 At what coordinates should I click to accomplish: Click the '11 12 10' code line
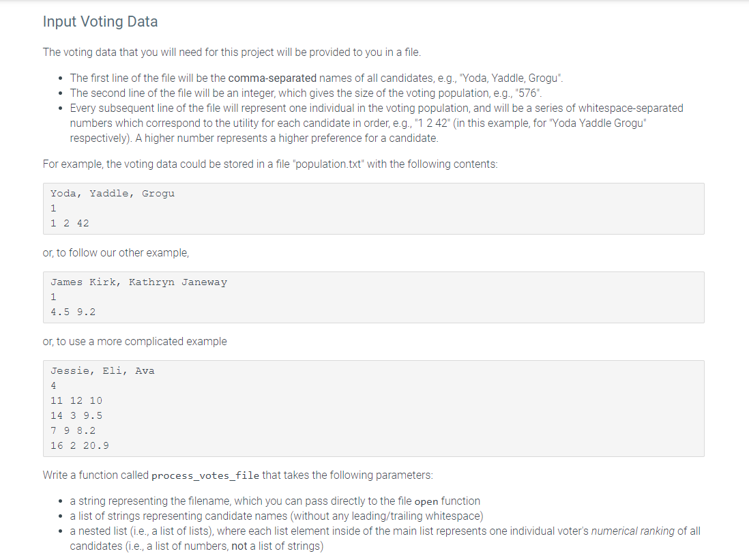(76, 401)
